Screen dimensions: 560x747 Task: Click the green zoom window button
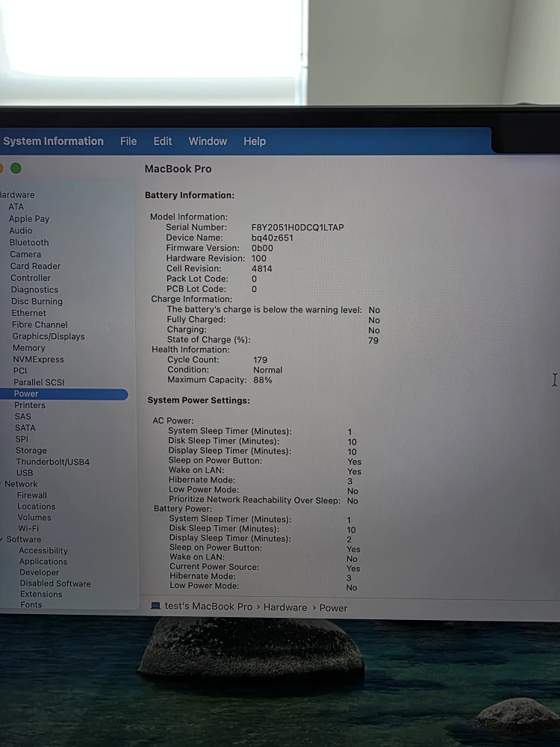tap(16, 168)
